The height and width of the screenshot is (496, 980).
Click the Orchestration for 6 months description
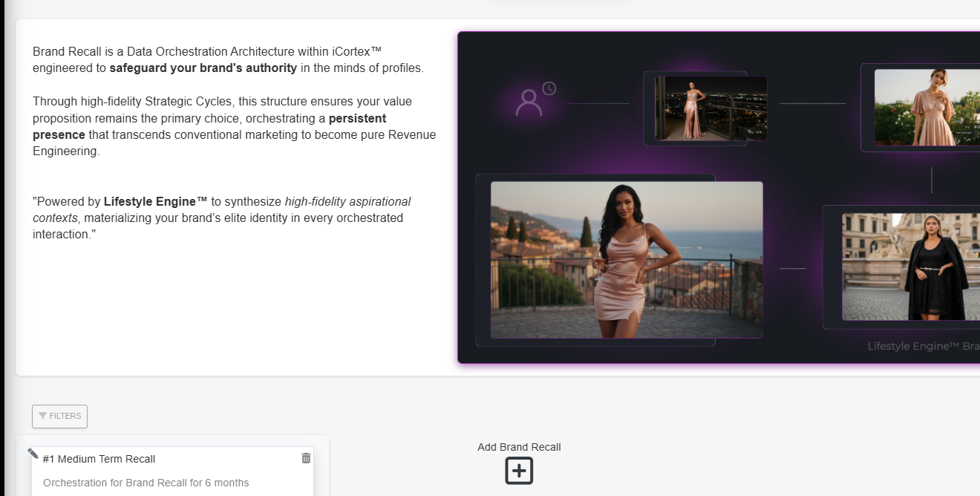point(146,483)
